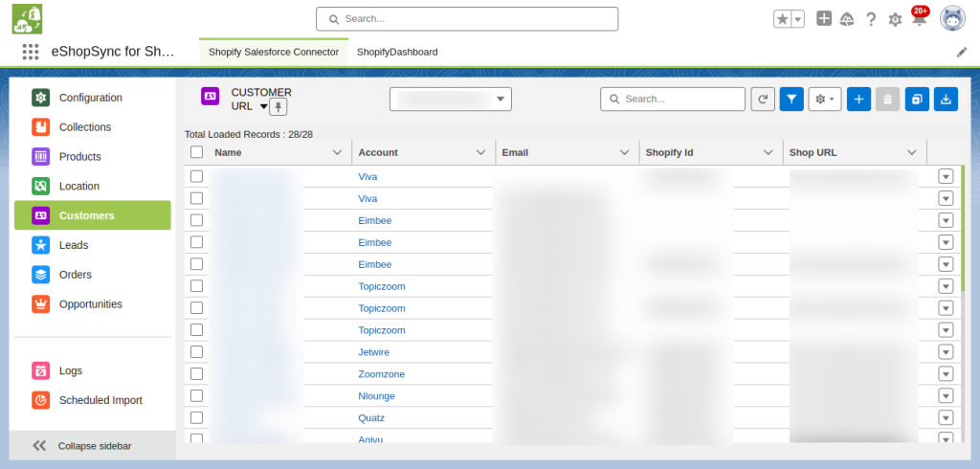Check the Nlounge row checkbox

[x=197, y=395]
